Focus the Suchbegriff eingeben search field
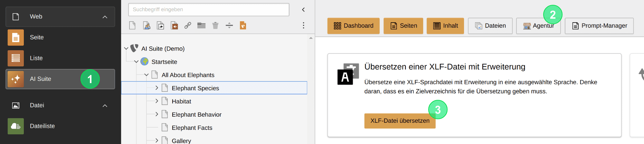Screen dimensions: 644x144 pos(209,10)
